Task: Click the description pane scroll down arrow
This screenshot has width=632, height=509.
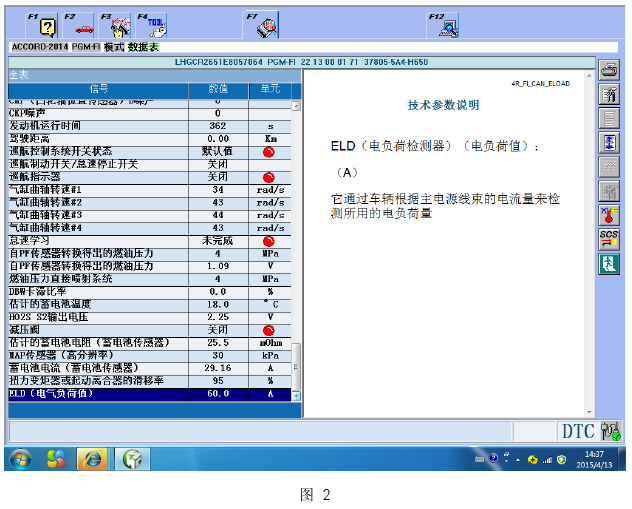Action: click(589, 412)
